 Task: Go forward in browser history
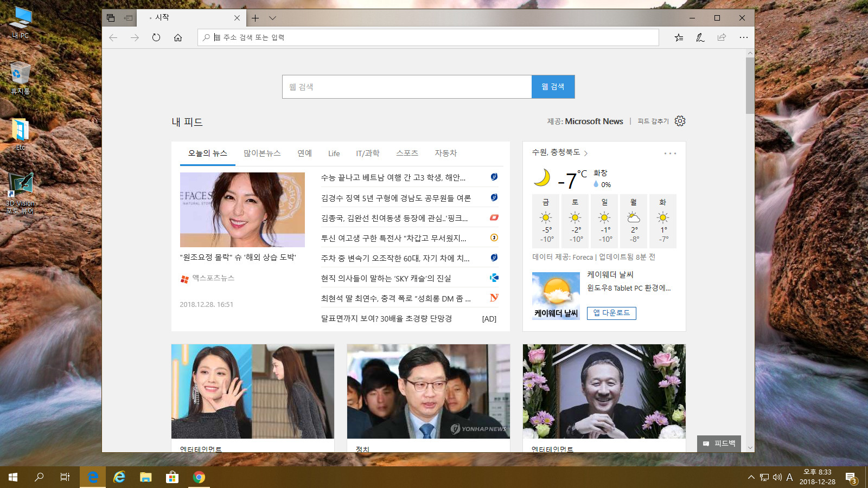(x=135, y=37)
